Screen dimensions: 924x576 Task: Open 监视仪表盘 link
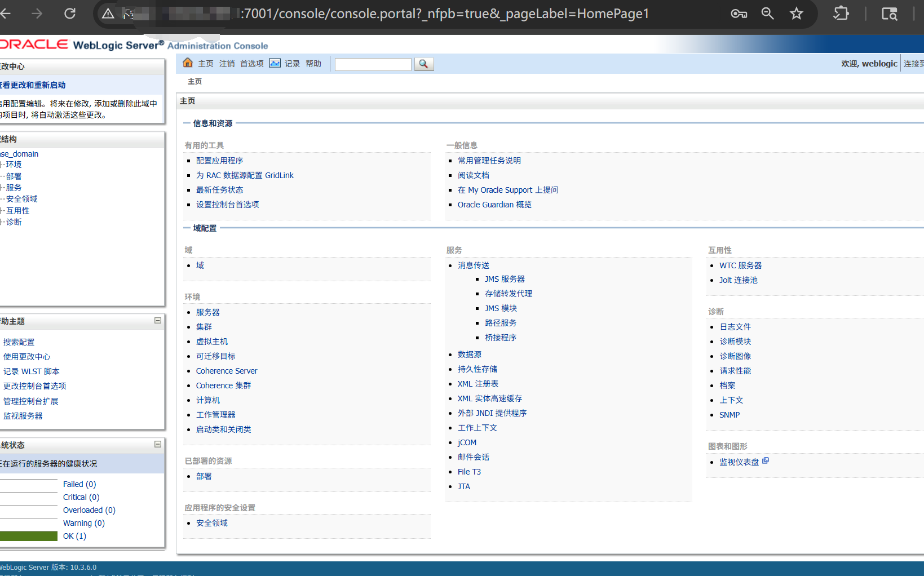point(739,462)
